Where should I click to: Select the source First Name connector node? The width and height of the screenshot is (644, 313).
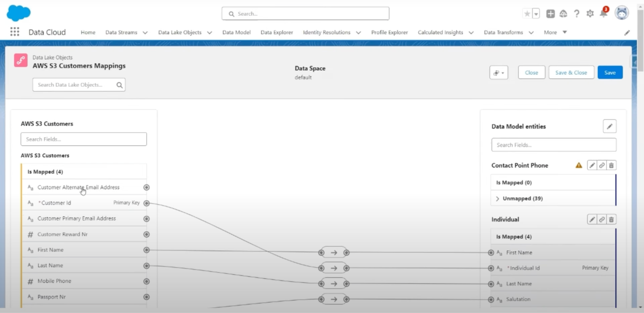click(147, 250)
